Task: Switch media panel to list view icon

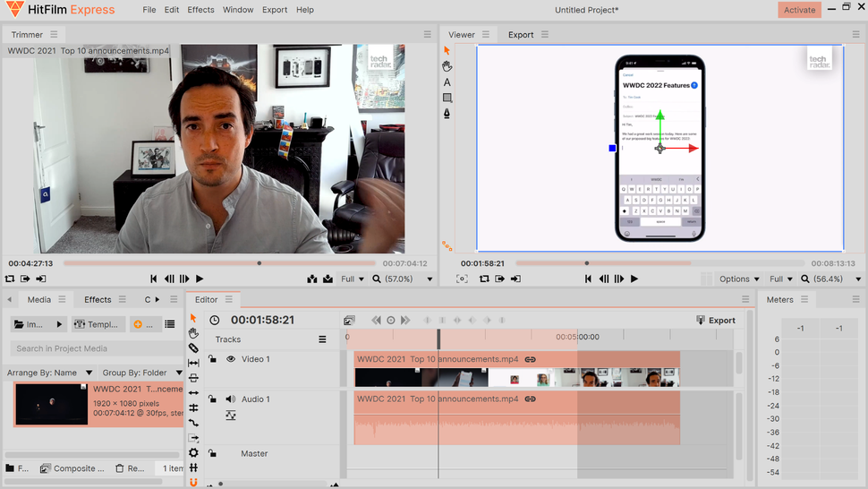Action: pos(170,324)
